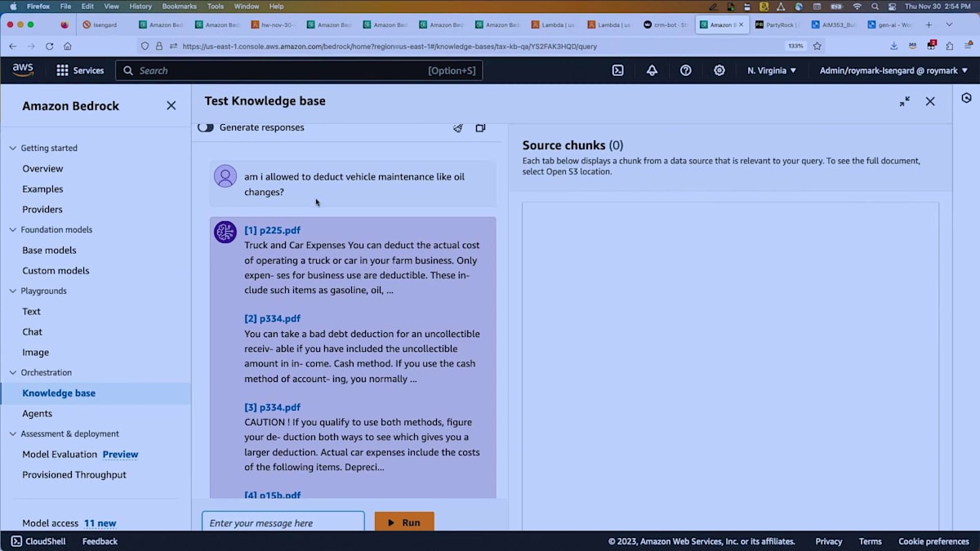Open the AWS CloudShell icon in top bar

click(x=618, y=70)
